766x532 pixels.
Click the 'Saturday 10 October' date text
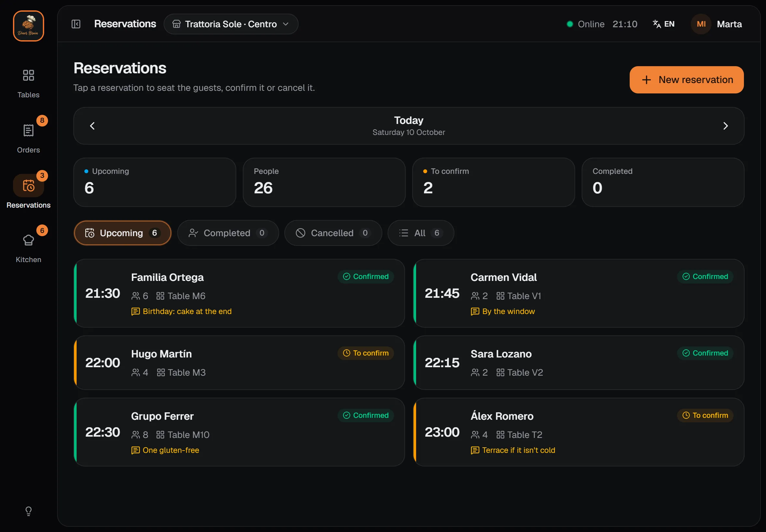[x=409, y=132]
